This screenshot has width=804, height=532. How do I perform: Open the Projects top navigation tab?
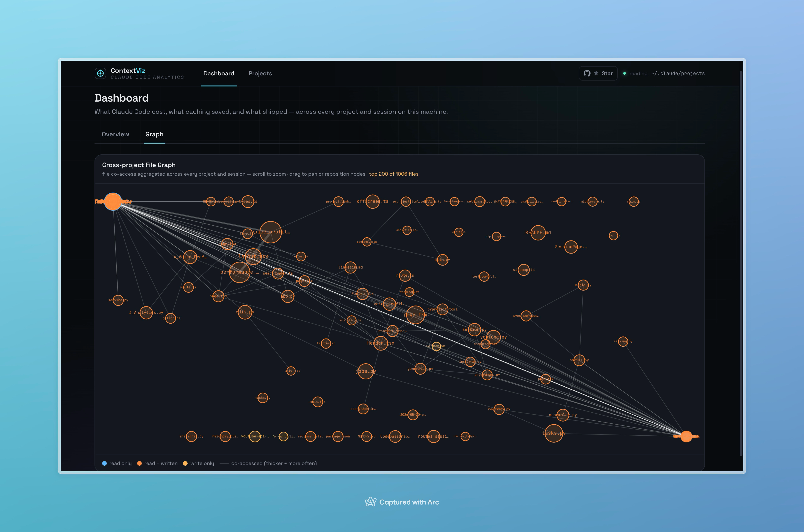(260, 73)
